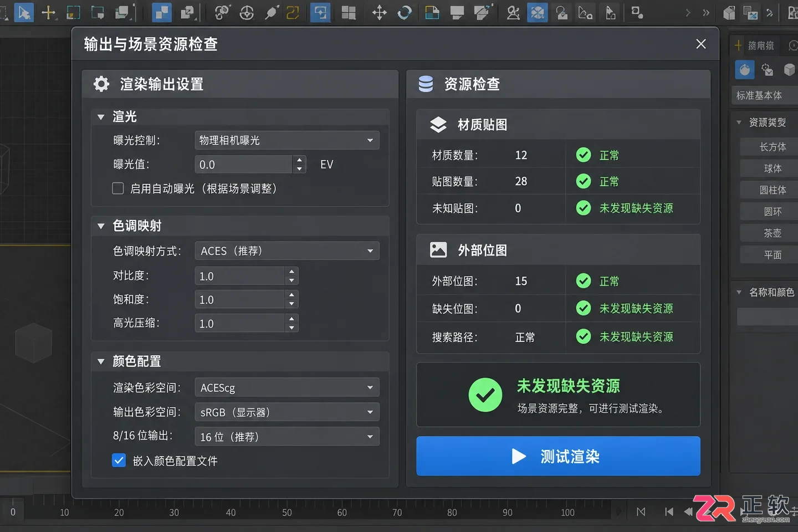Click the key mode toggle icon beside the timeline
Viewport: 798px width, 532px height.
(x=641, y=511)
